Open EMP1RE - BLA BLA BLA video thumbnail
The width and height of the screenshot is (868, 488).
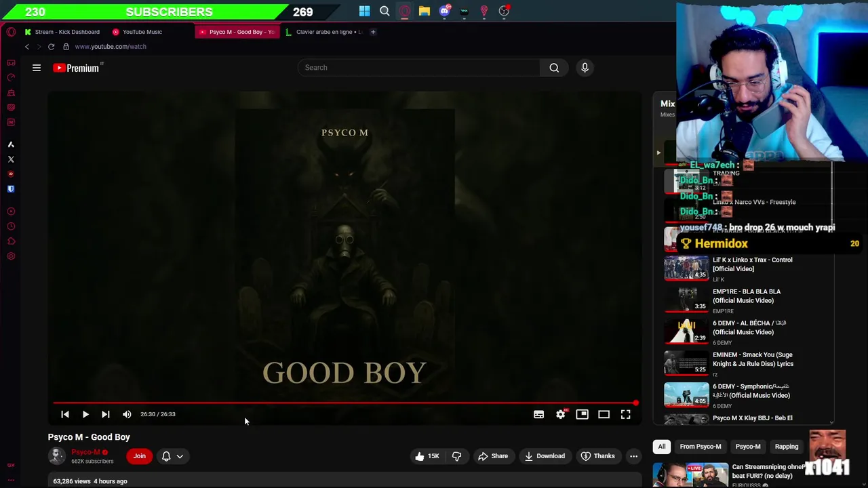point(686,300)
